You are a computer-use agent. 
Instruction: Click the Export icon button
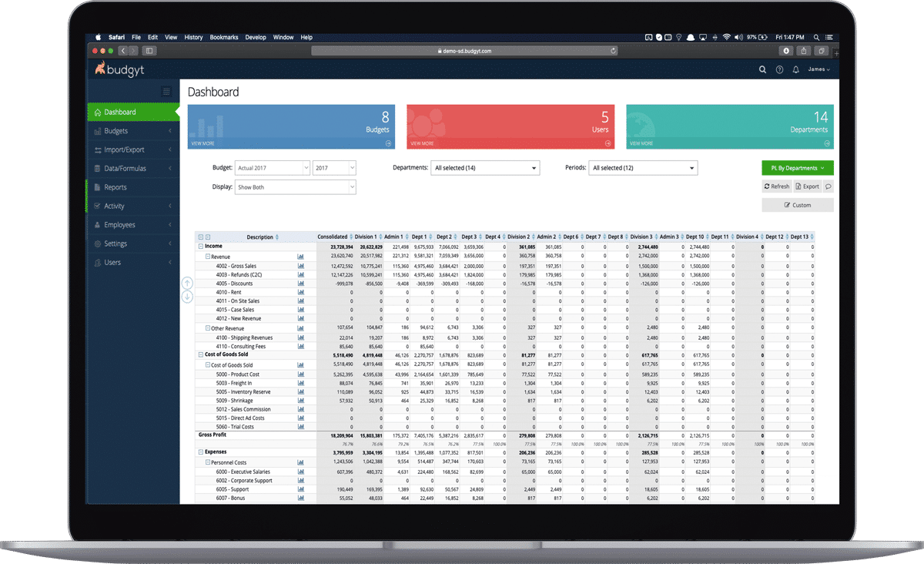tap(808, 186)
